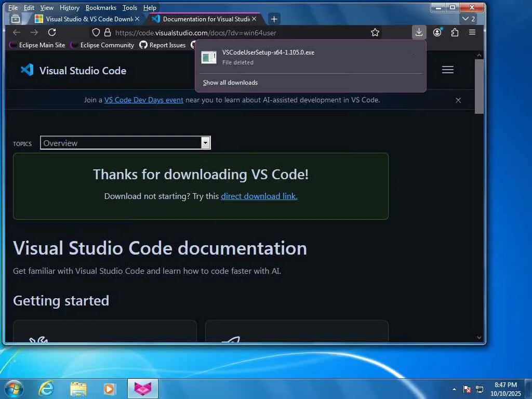This screenshot has width=532, height=399.
Task: Open the Firefox account icon
Action: (x=437, y=32)
